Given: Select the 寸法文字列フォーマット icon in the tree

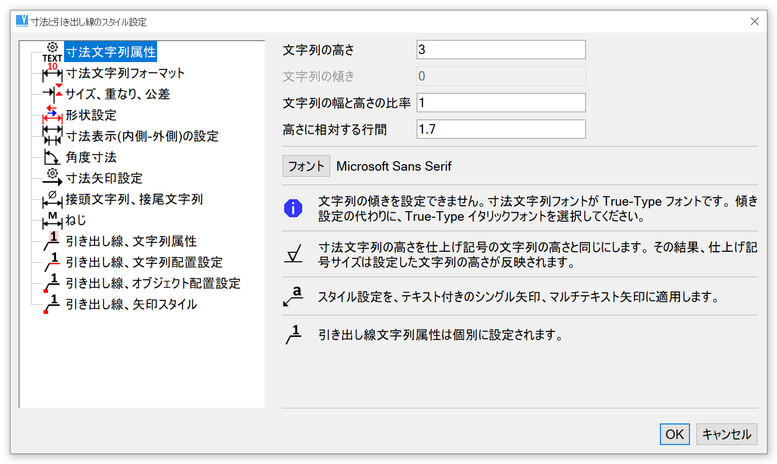Looking at the screenshot, I should [x=52, y=73].
